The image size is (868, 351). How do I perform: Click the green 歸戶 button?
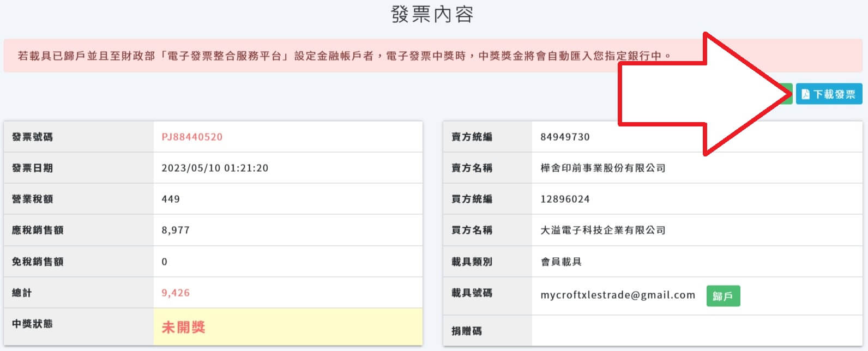pyautogui.click(x=723, y=296)
